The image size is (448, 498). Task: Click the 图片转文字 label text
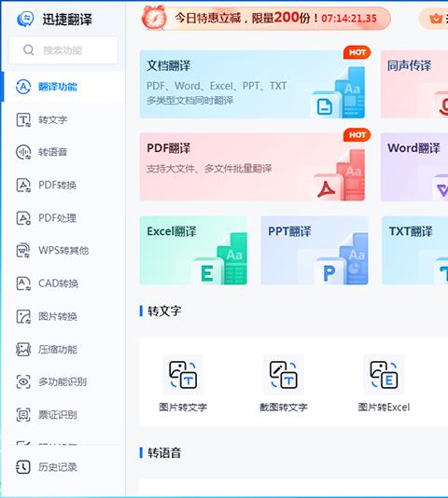point(183,408)
